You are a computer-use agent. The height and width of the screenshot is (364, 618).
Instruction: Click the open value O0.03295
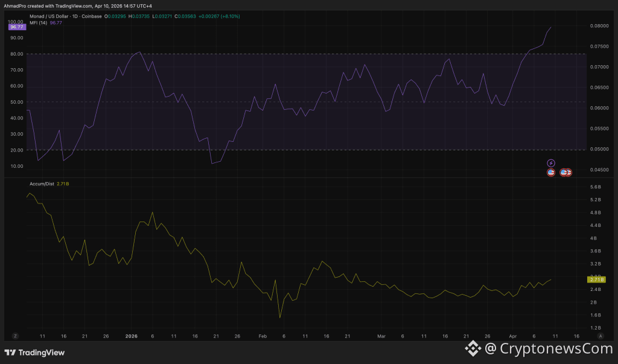coord(115,16)
